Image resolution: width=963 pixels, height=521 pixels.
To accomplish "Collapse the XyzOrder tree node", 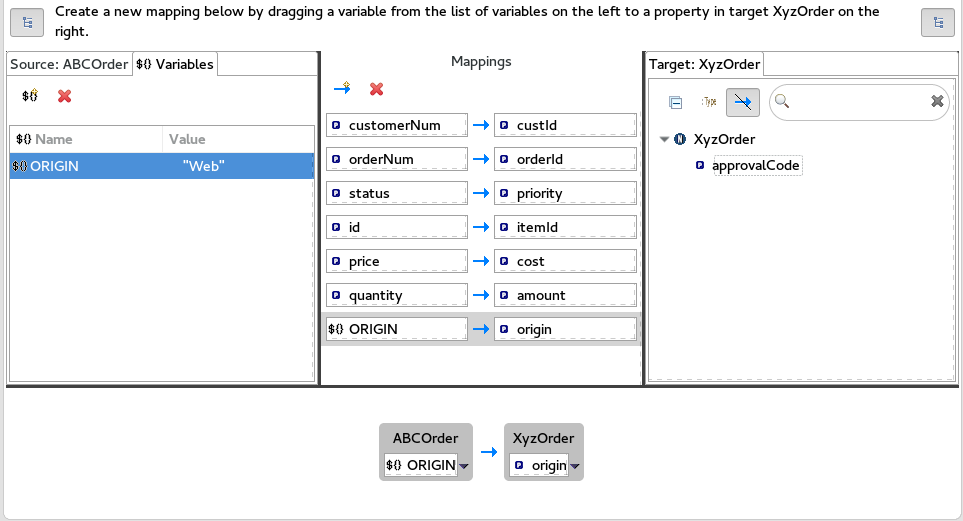I will tap(664, 139).
